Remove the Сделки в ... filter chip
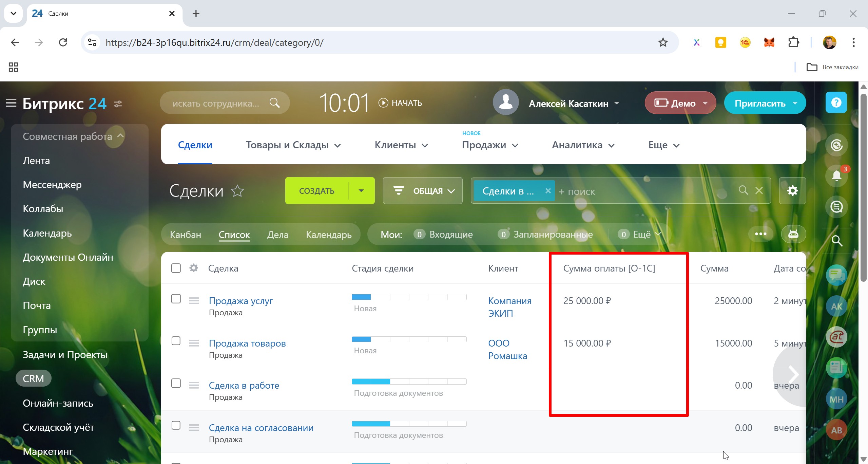Screen dimensions: 868x464 pyautogui.click(x=548, y=191)
